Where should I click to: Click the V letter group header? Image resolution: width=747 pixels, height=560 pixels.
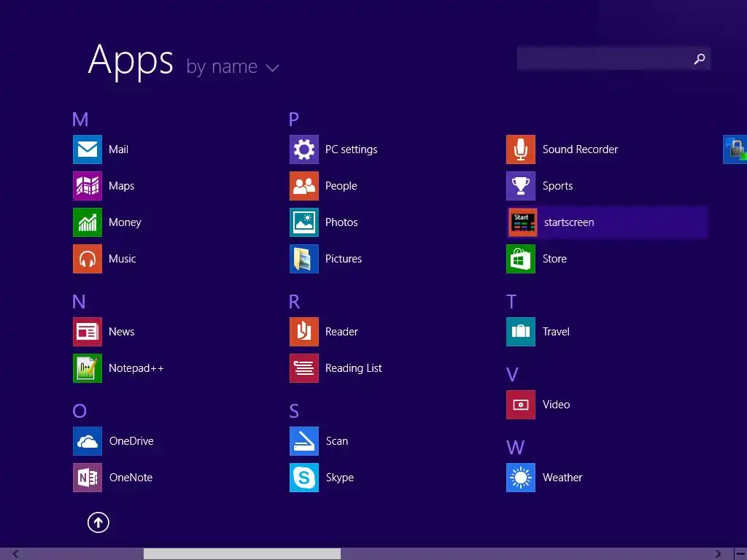(x=512, y=375)
